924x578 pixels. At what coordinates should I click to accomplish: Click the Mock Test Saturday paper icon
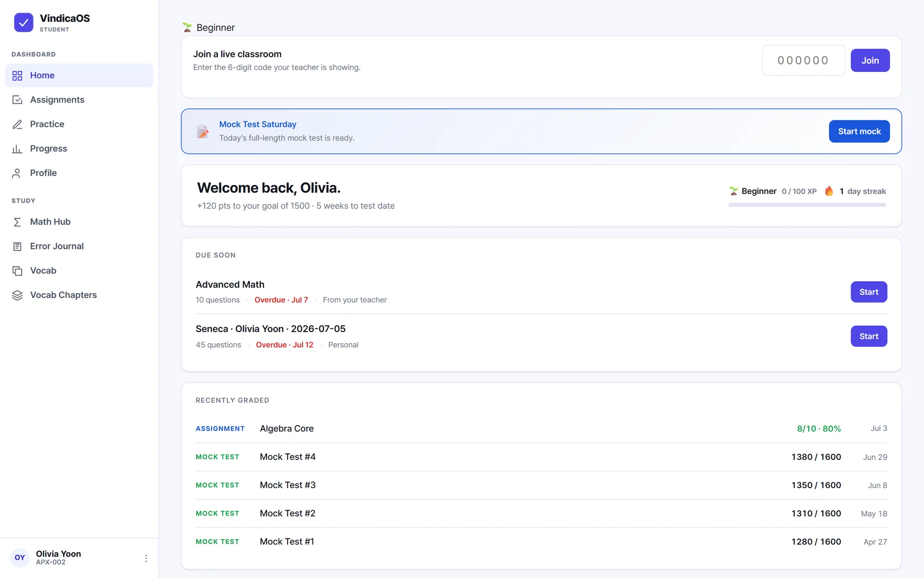(x=203, y=131)
